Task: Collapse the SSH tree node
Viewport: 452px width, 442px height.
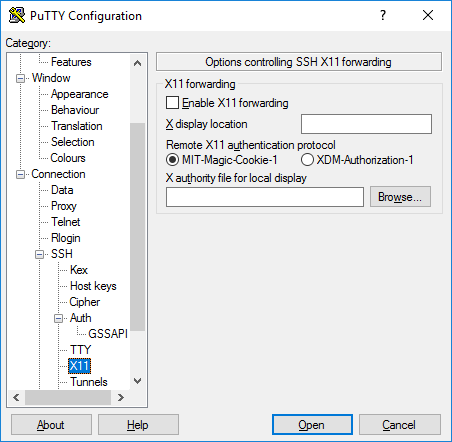Action: click(39, 255)
